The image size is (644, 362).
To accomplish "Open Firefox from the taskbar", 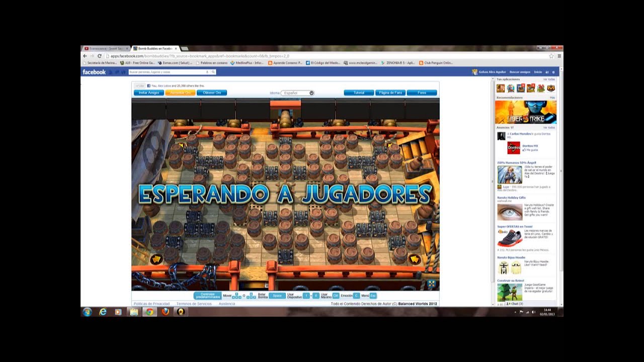I will [x=165, y=312].
